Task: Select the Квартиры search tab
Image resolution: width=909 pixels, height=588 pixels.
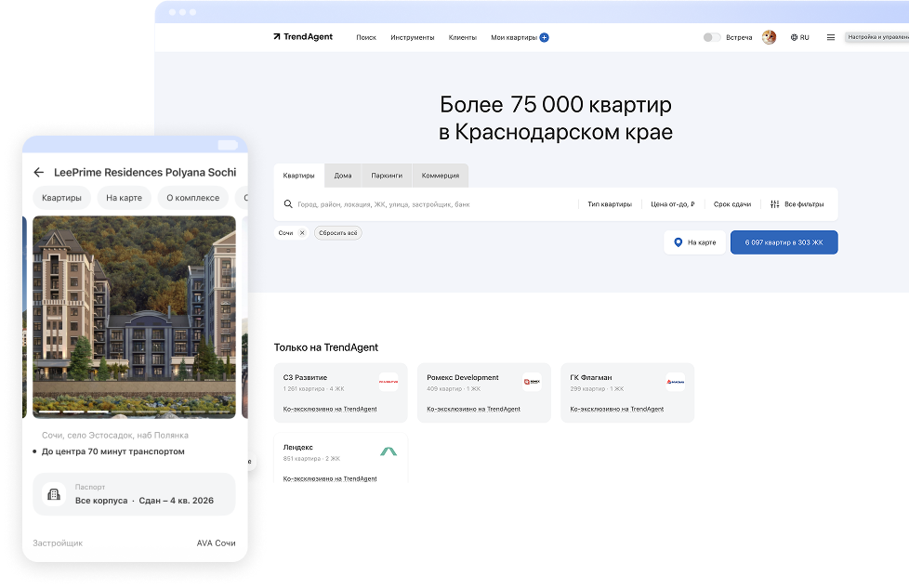Action: pyautogui.click(x=298, y=176)
